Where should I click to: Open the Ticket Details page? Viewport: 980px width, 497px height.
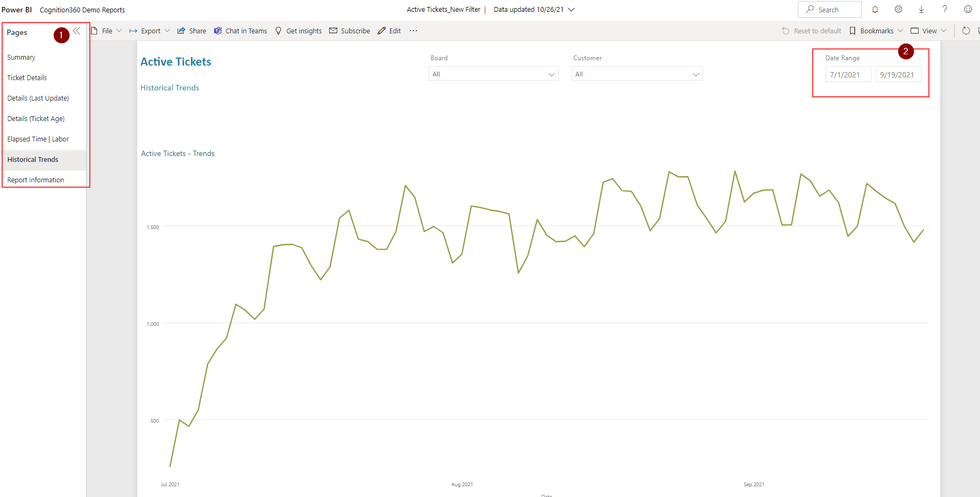point(27,77)
